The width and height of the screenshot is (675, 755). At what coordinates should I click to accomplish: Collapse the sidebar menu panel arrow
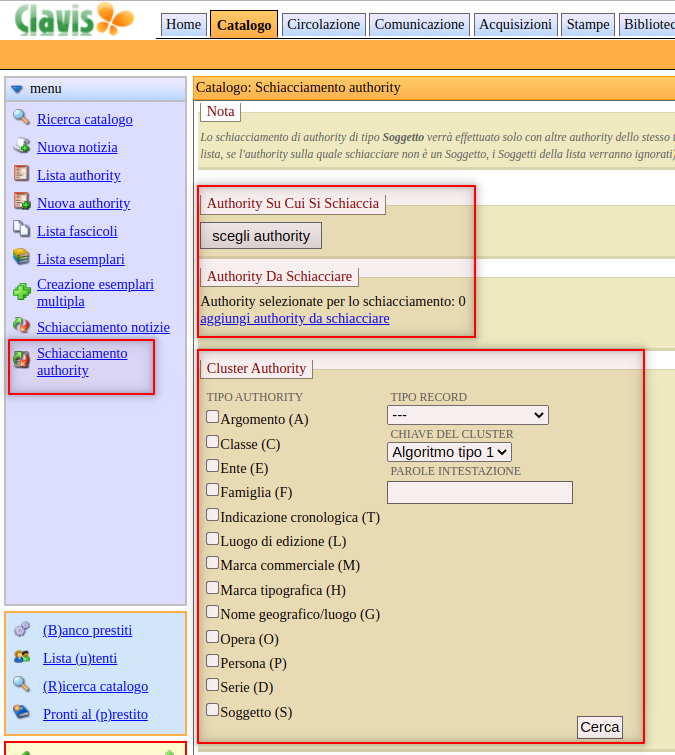(x=17, y=89)
